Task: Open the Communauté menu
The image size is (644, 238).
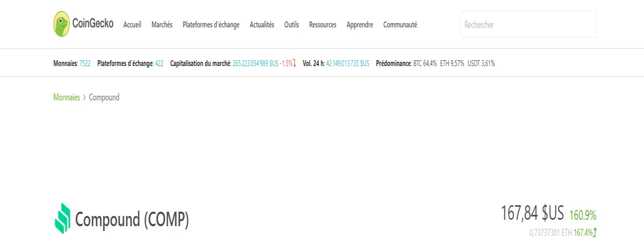Action: [400, 25]
